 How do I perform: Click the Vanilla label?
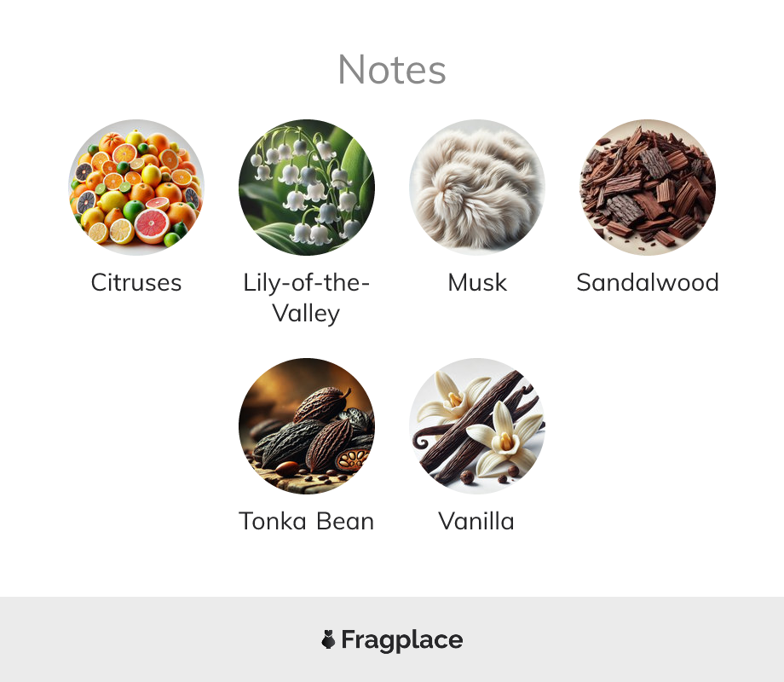pyautogui.click(x=476, y=522)
